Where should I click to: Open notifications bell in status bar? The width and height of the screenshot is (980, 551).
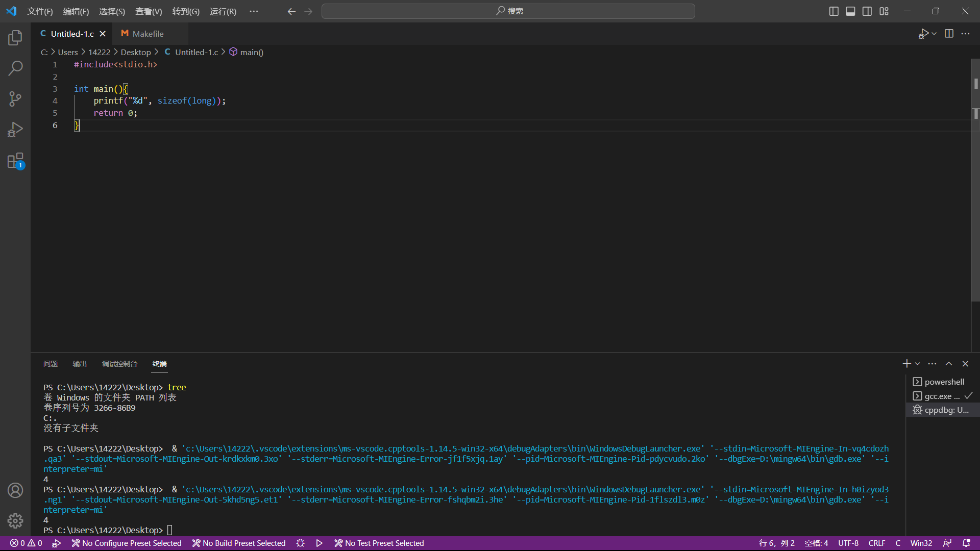pos(966,543)
